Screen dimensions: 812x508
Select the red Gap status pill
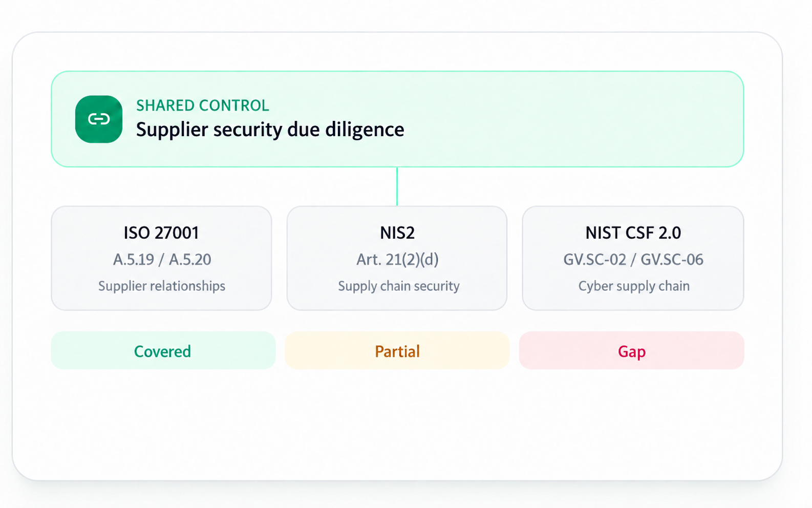pos(632,351)
